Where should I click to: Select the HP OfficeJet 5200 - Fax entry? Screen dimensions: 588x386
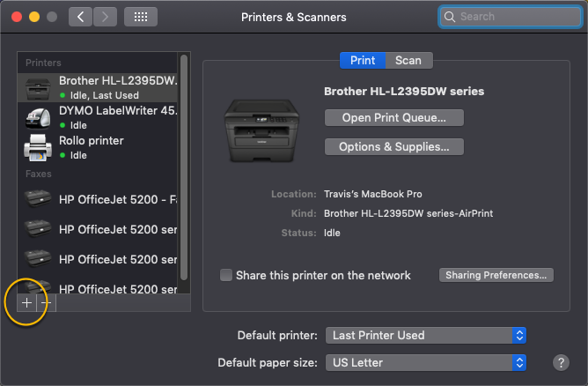[98, 199]
